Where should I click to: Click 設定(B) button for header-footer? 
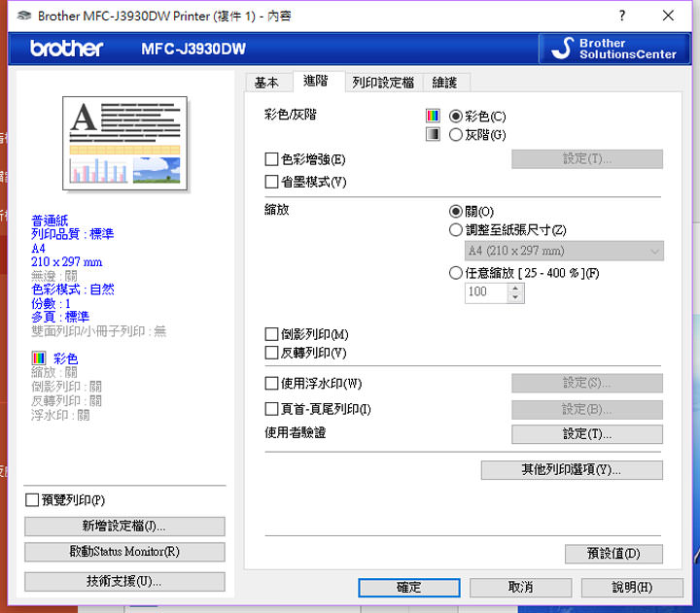click(587, 410)
